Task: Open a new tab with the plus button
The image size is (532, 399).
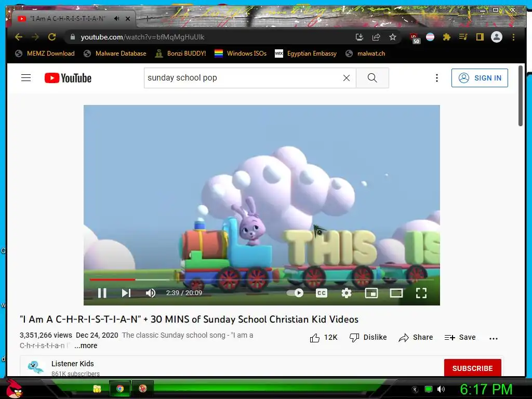Action: (x=147, y=19)
